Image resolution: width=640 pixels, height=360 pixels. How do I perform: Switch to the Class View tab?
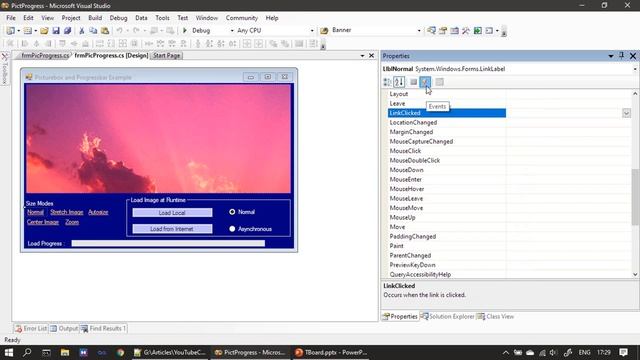[496, 316]
